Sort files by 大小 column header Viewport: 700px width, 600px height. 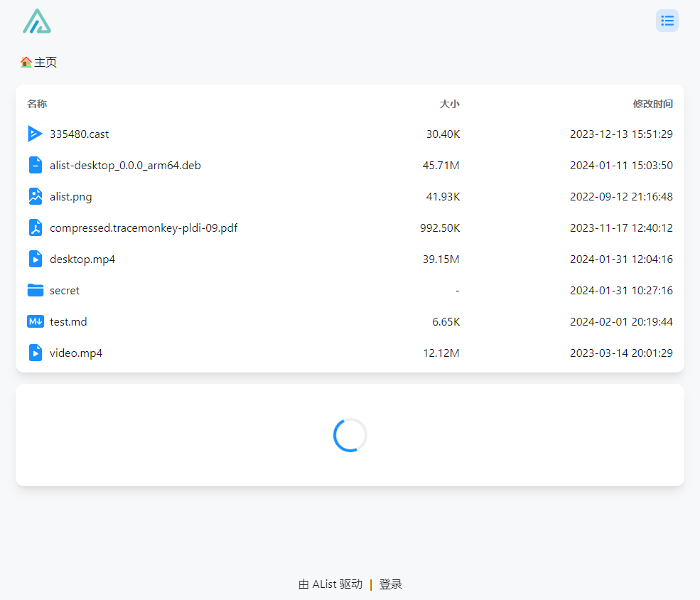449,104
